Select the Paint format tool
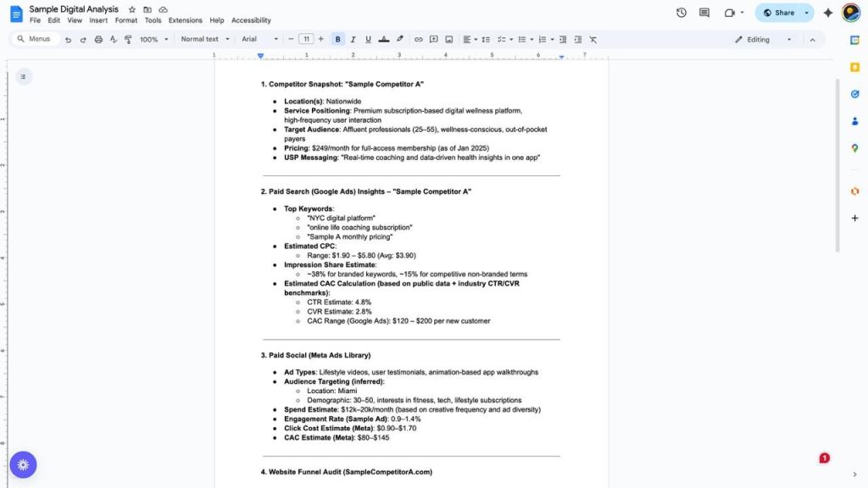This screenshot has height=488, width=868. (x=128, y=39)
